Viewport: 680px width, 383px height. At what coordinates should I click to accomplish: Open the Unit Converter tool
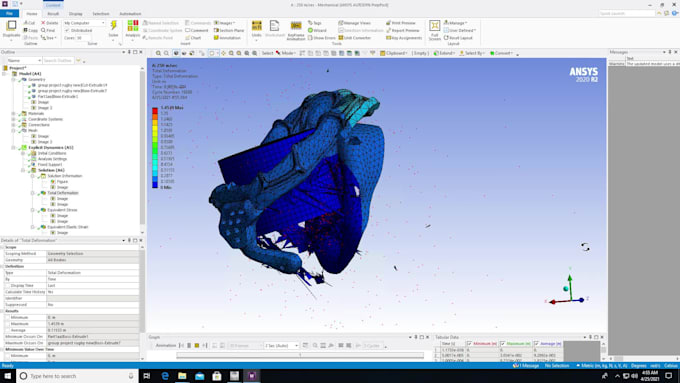tap(354, 38)
